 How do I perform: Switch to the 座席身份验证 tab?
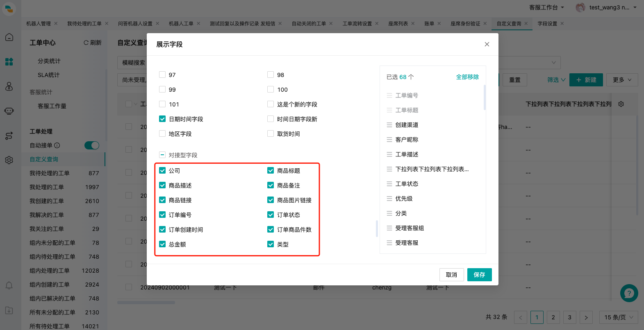[465, 23]
